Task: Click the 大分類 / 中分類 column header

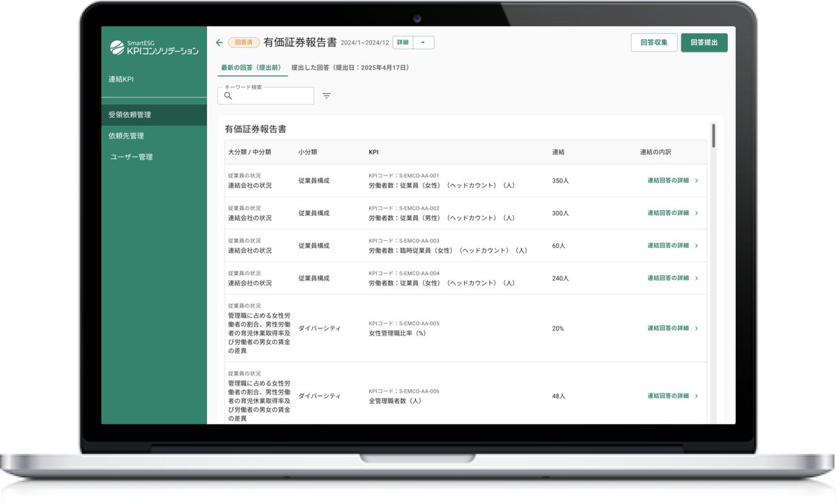Action: pos(249,152)
